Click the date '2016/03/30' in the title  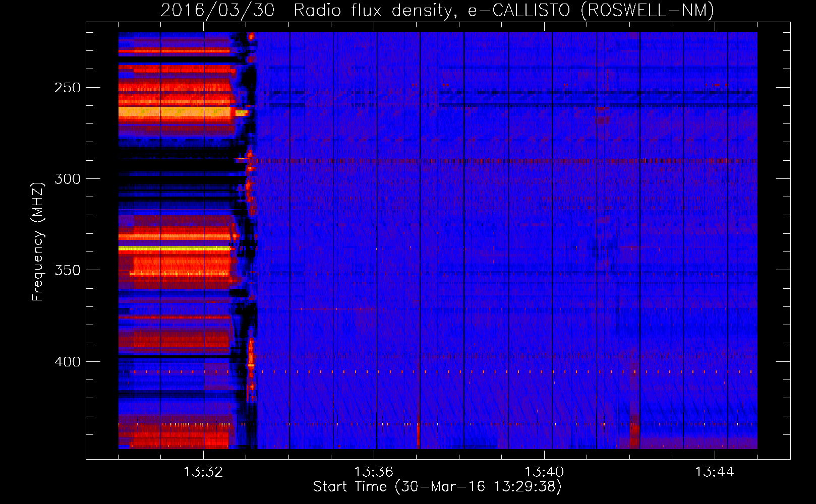(217, 11)
